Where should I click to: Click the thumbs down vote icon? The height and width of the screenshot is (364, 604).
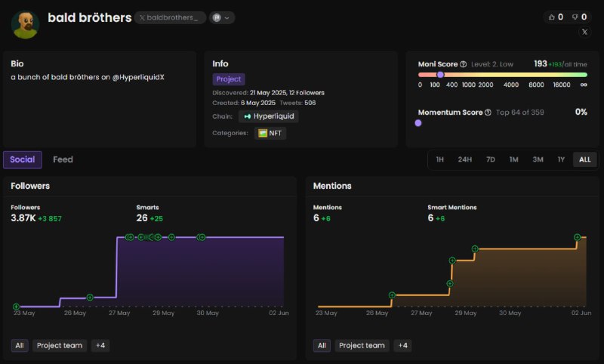(x=575, y=17)
